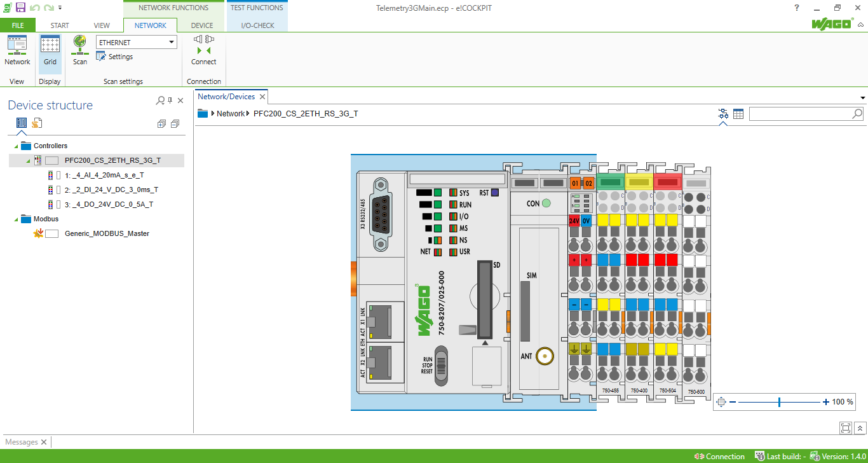This screenshot has height=463, width=868.
Task: Select Generic_MODBUS_Master tree item
Action: coord(107,233)
